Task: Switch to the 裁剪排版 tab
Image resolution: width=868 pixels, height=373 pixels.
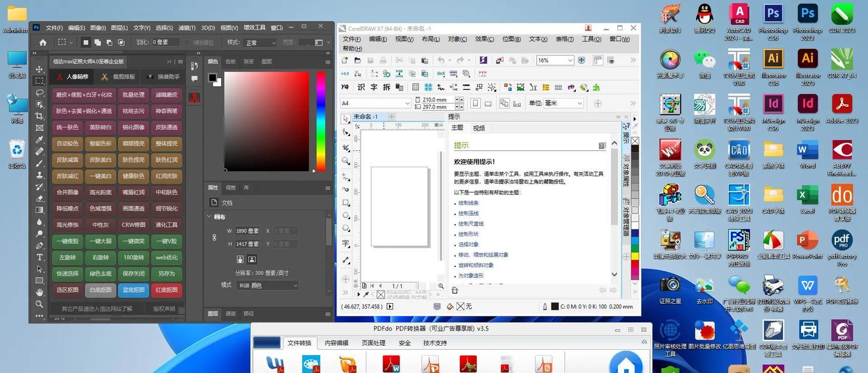Action: [x=118, y=77]
